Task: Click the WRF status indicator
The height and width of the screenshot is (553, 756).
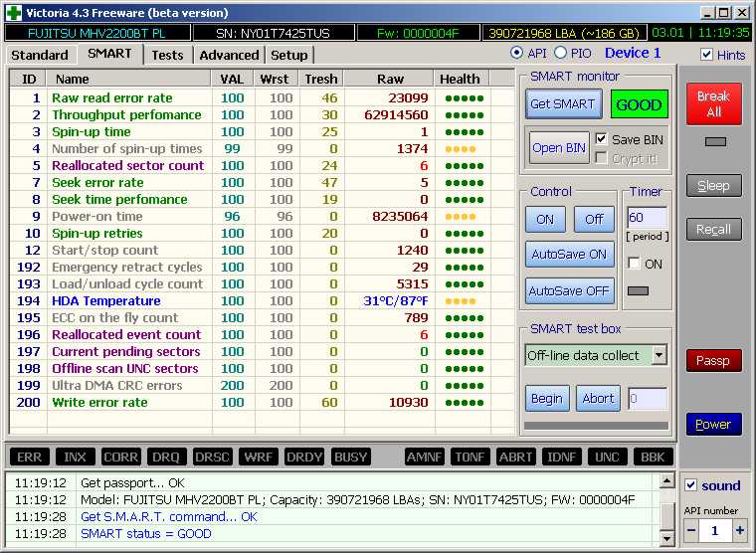Action: click(258, 457)
